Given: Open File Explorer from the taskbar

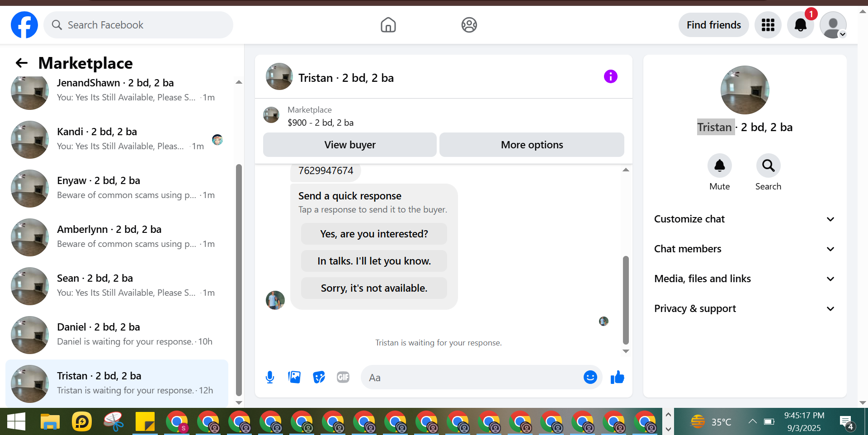Looking at the screenshot, I should coord(50,422).
